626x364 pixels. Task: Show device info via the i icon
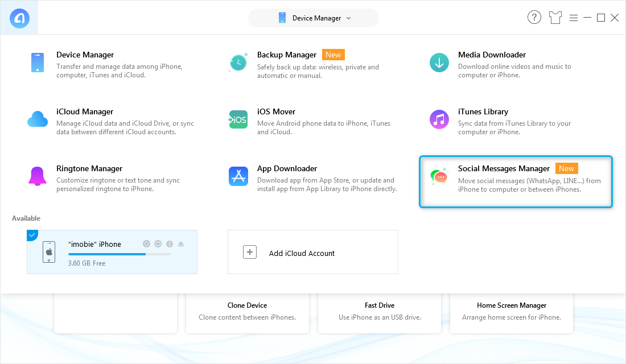tap(170, 244)
